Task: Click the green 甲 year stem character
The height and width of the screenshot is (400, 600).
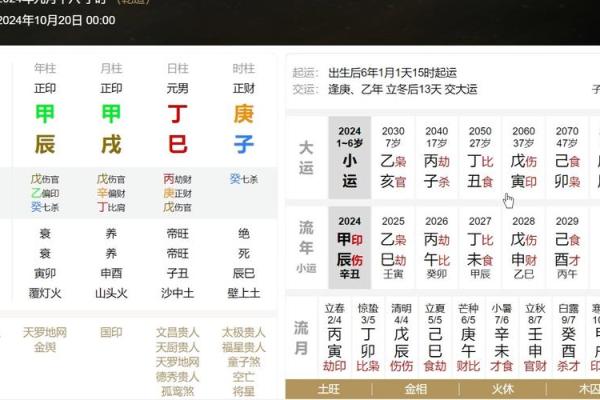Action: click(x=45, y=114)
